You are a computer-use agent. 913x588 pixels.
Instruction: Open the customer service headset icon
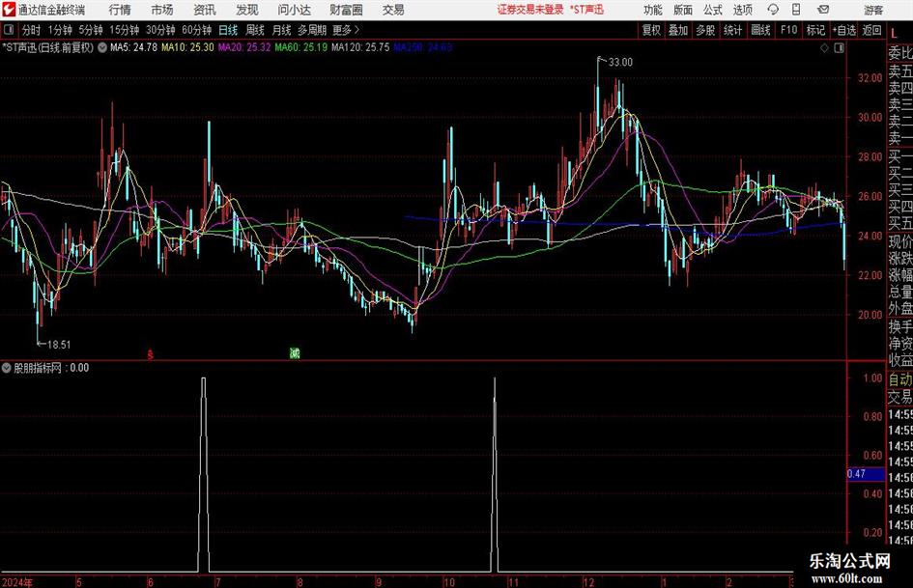coord(773,10)
